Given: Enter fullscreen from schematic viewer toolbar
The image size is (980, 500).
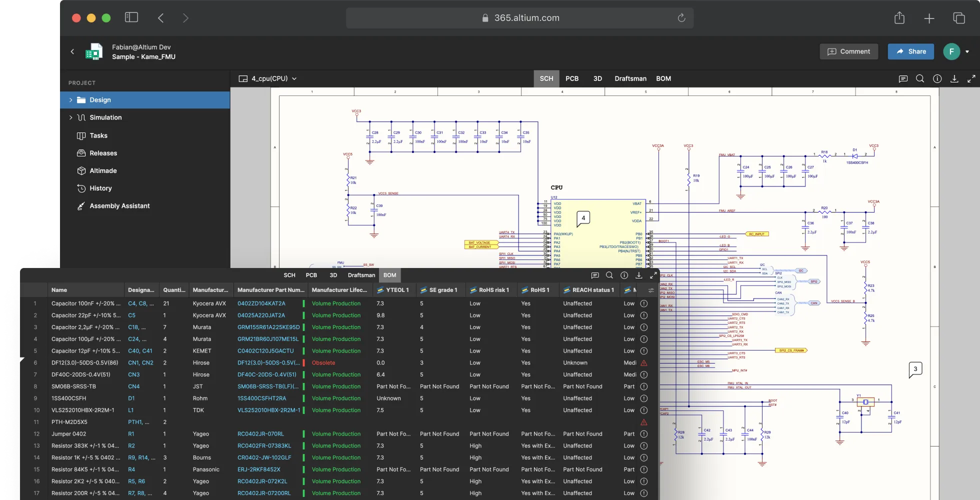Looking at the screenshot, I should pyautogui.click(x=971, y=78).
